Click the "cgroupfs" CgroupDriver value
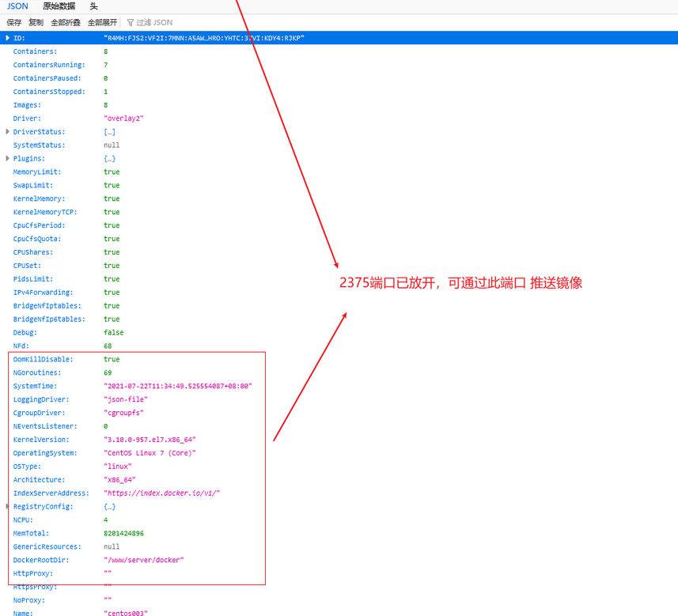The height and width of the screenshot is (616, 678). pos(123,414)
